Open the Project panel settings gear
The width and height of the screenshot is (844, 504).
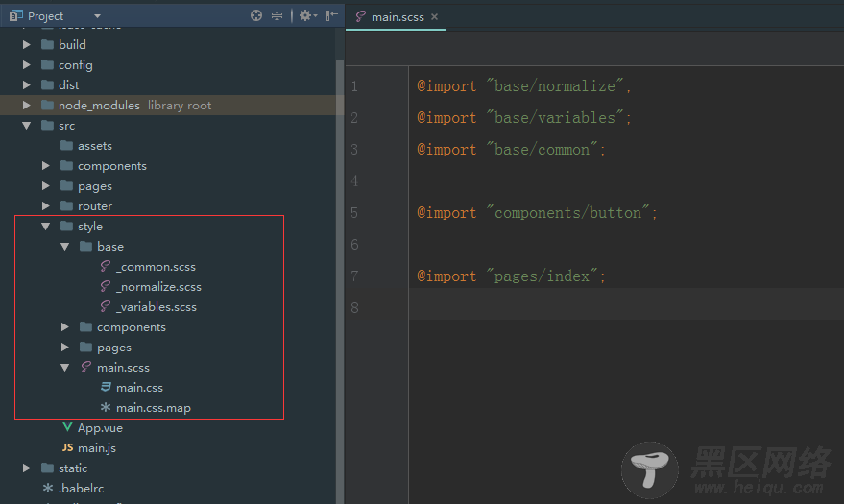307,15
